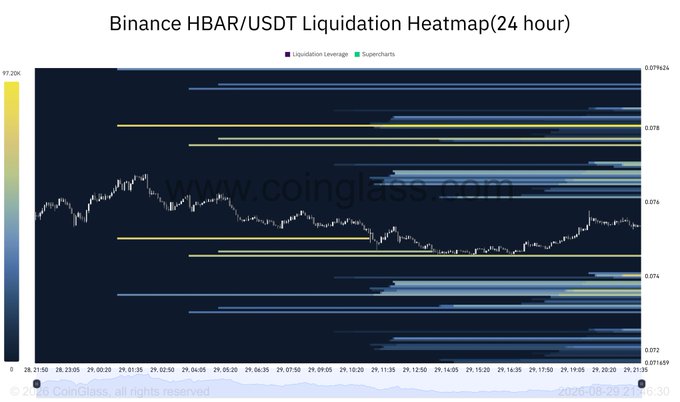Click the 0.071659 price axis label
This screenshot has width=680, height=402.
coord(657,363)
